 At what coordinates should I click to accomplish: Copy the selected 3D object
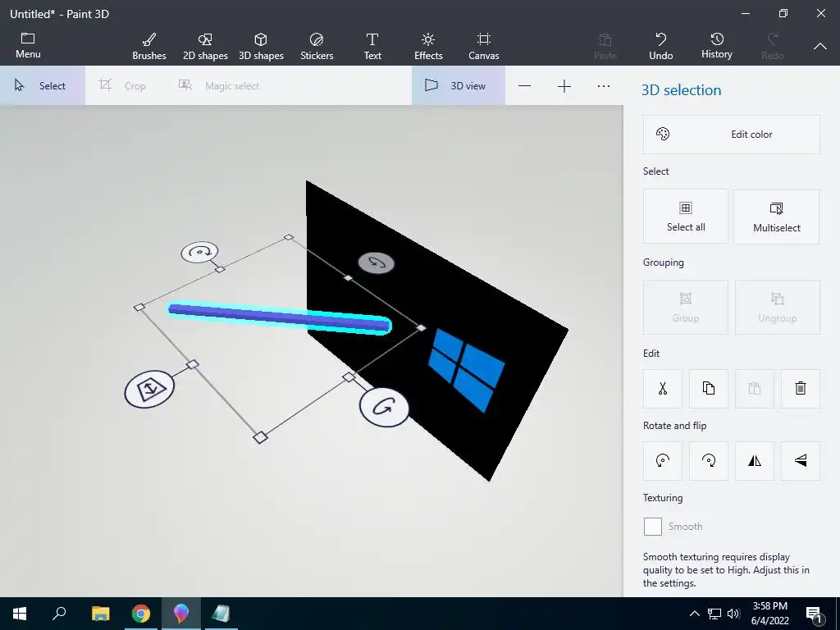coord(708,388)
